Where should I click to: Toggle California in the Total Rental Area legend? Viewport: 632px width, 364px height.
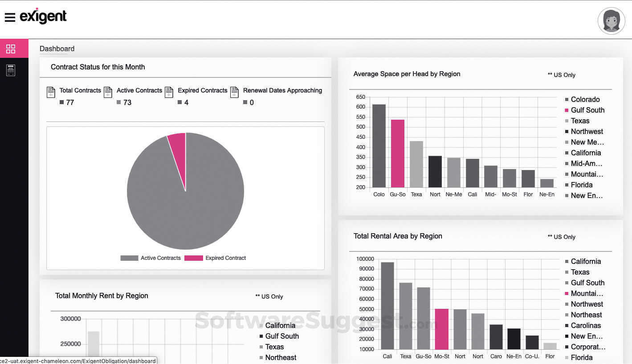click(585, 261)
